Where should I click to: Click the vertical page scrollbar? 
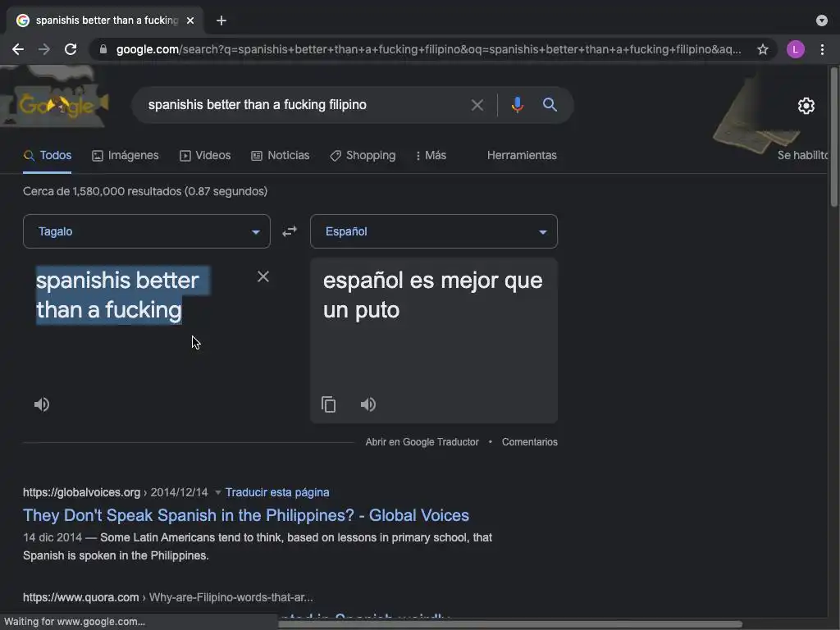[834, 137]
